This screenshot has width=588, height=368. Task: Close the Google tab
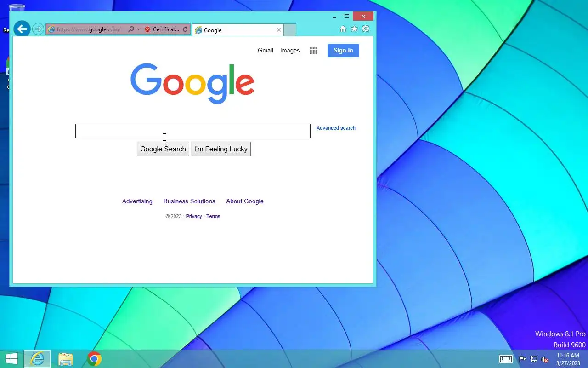[278, 30]
